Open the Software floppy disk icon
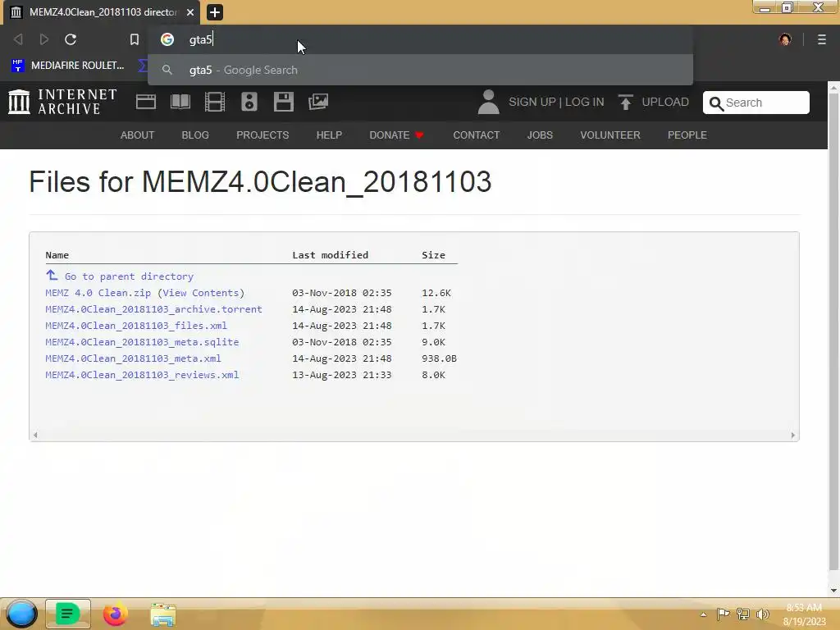Viewport: 840px width, 630px height. point(283,102)
